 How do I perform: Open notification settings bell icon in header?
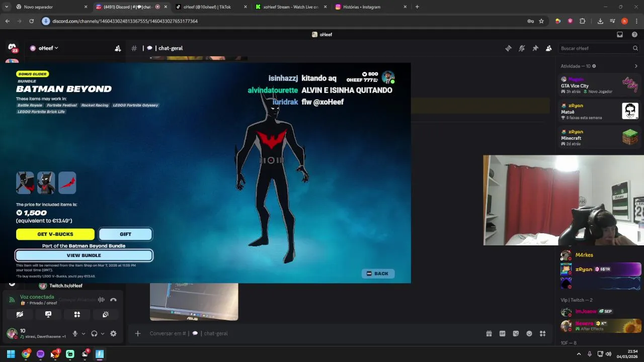[522, 48]
